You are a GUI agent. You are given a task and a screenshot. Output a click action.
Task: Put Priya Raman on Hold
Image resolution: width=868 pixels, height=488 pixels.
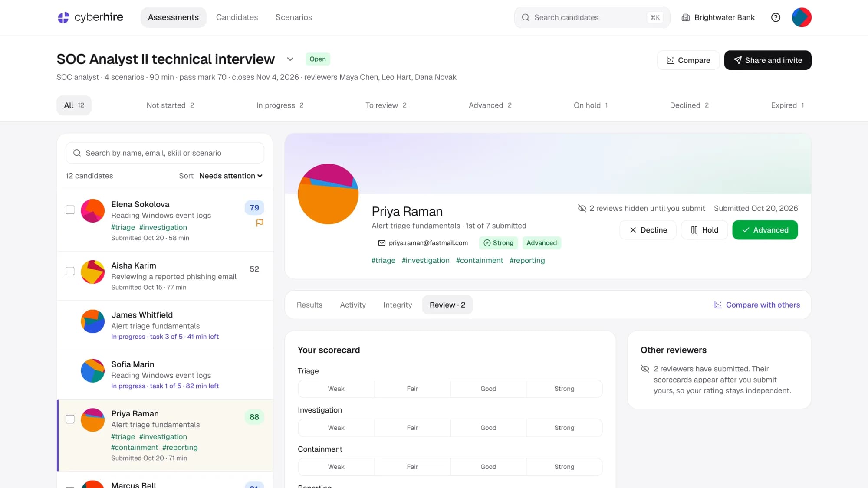point(704,230)
